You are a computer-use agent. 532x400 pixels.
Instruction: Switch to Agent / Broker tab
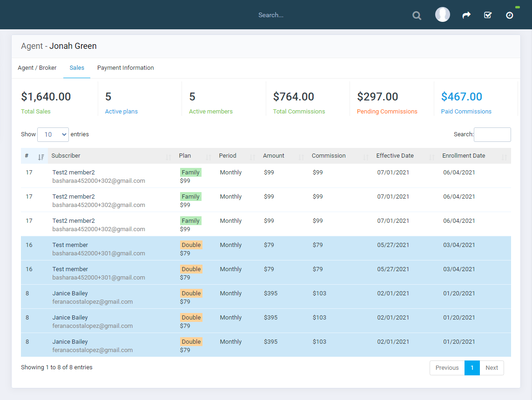click(37, 68)
